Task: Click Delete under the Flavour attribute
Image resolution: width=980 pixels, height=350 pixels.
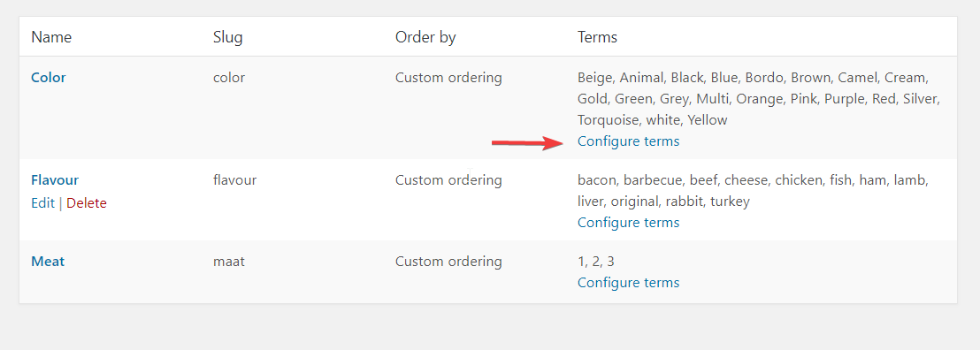Action: click(87, 203)
